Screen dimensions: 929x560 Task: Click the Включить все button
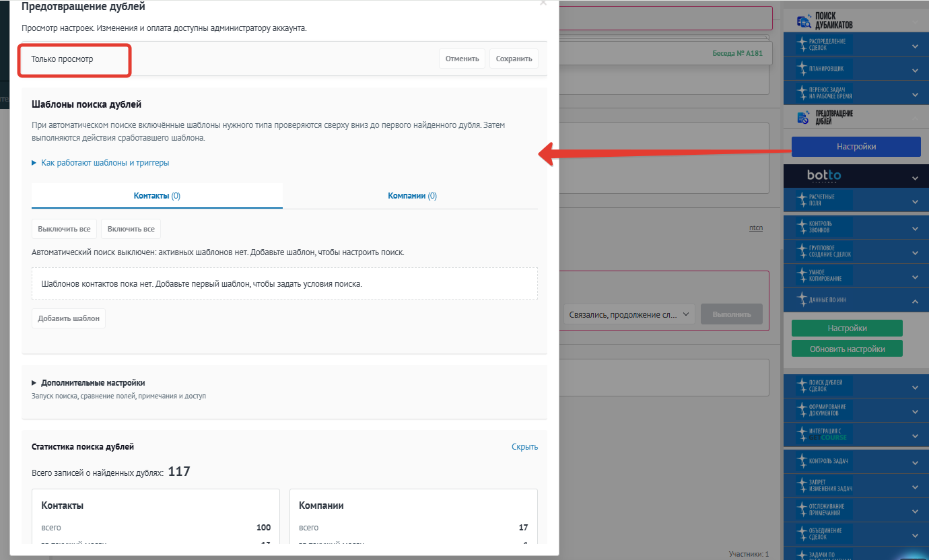131,229
